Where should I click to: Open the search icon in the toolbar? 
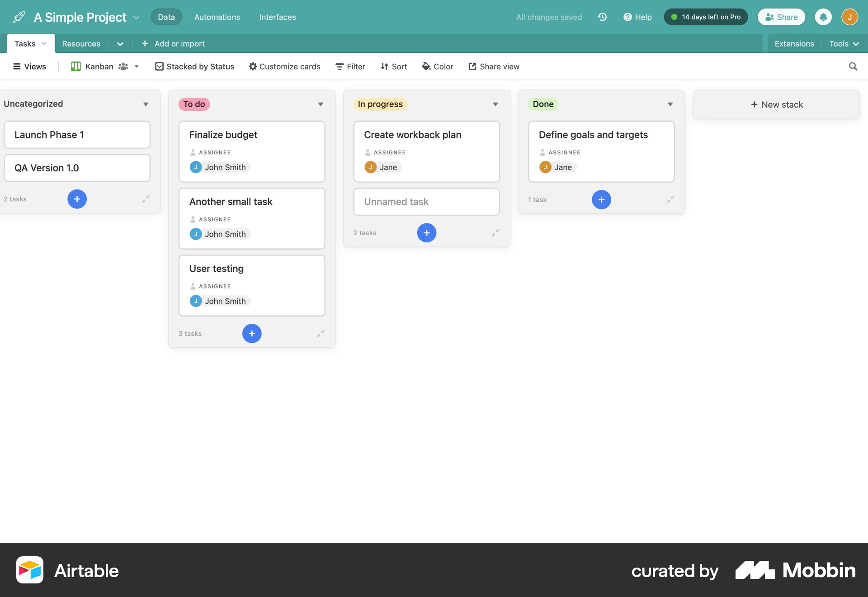853,66
